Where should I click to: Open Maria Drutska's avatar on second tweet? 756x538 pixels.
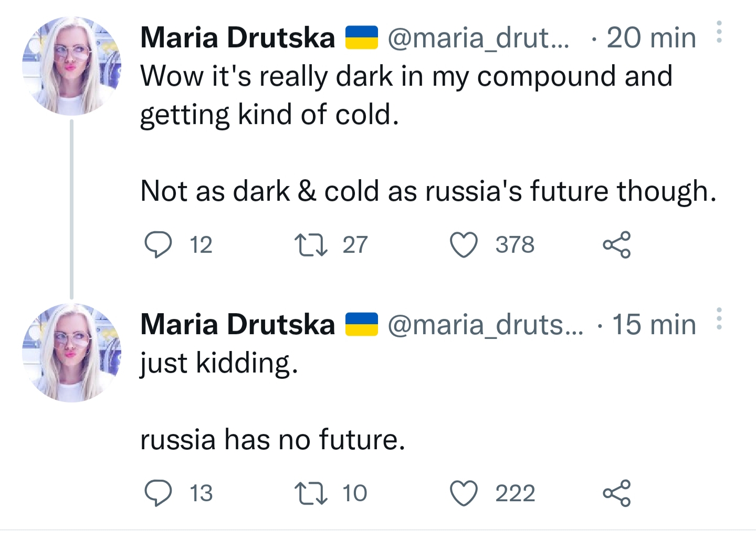[x=71, y=353]
